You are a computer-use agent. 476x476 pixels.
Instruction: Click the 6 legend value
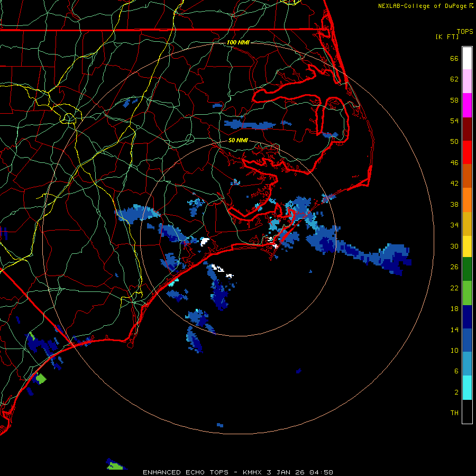456,371
